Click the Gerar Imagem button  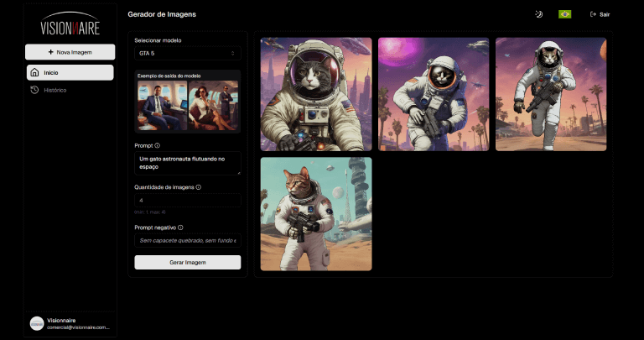188,262
